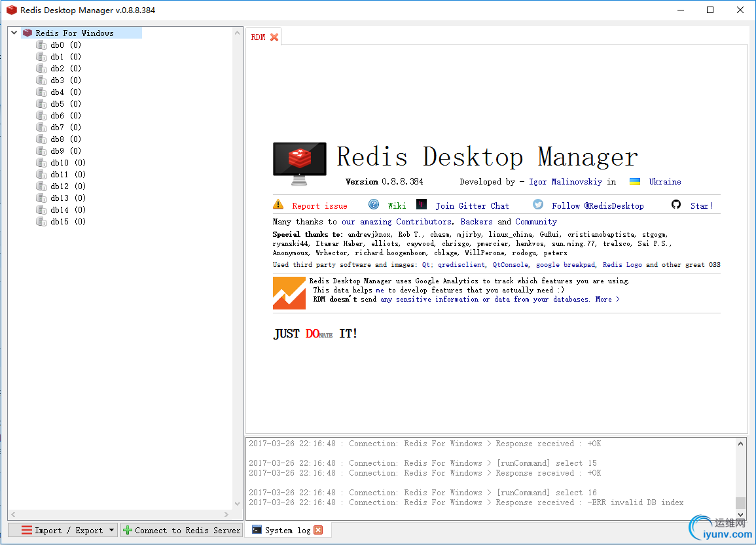
Task: Click the Twitter bird icon
Action: pos(538,204)
